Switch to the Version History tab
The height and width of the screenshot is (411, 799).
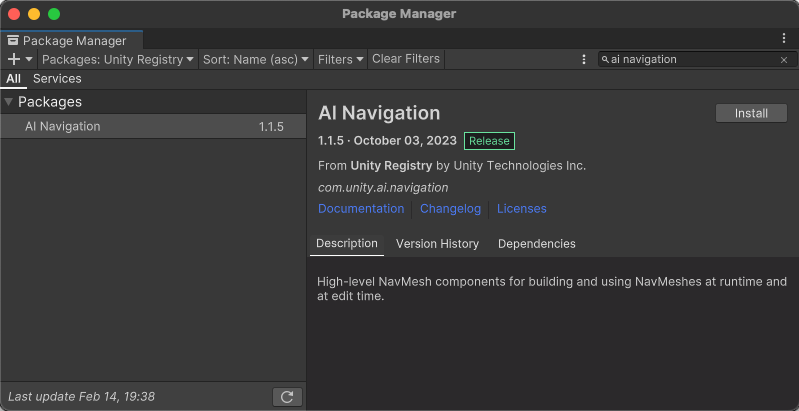437,244
